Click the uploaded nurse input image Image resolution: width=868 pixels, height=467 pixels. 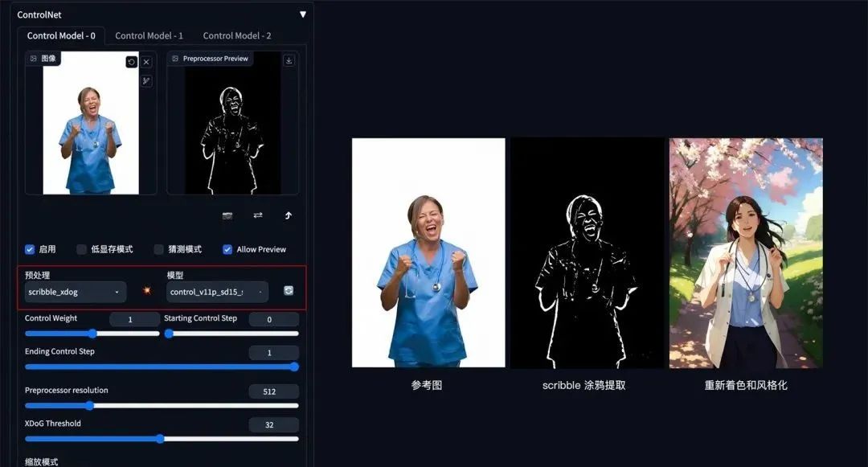[91, 123]
